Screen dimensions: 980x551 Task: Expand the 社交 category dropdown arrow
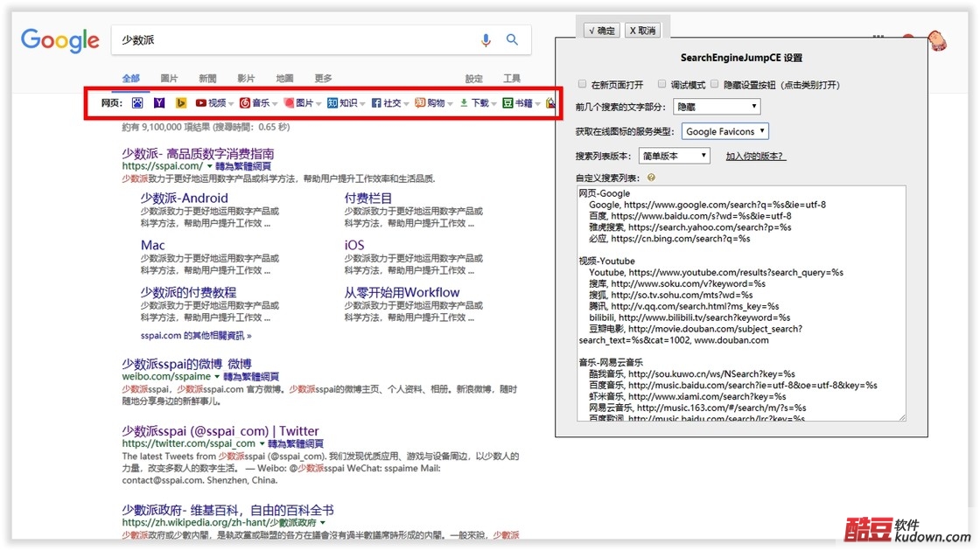[x=406, y=104]
